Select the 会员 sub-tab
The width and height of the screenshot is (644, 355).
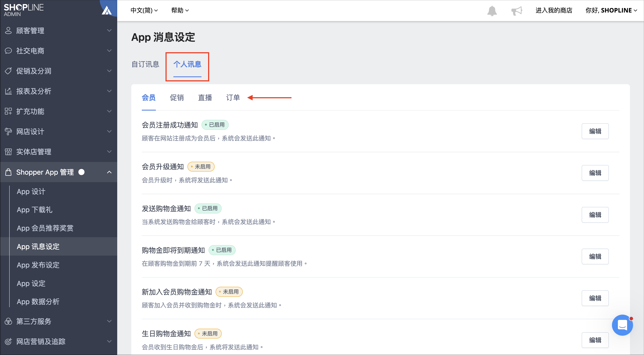[x=149, y=97]
